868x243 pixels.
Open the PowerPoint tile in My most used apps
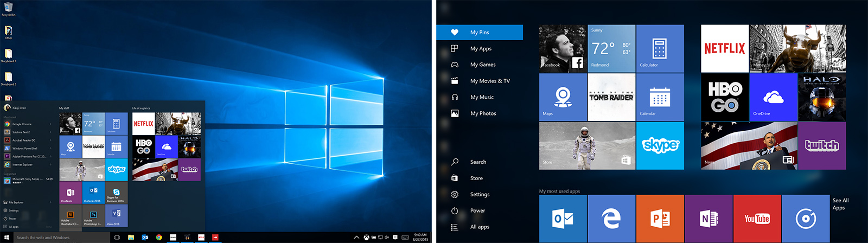pyautogui.click(x=660, y=219)
